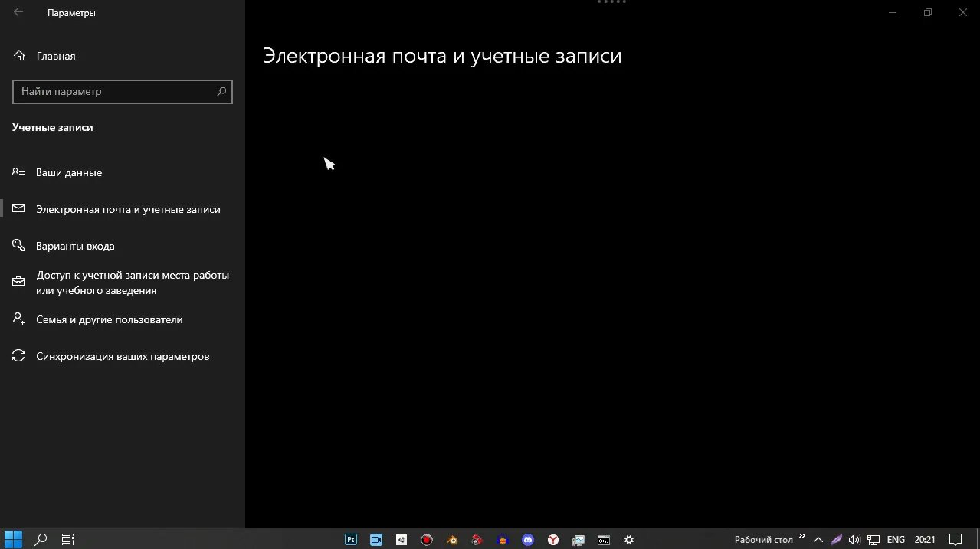
Task: Open the picture monitor app on taskbar
Action: [x=578, y=539]
